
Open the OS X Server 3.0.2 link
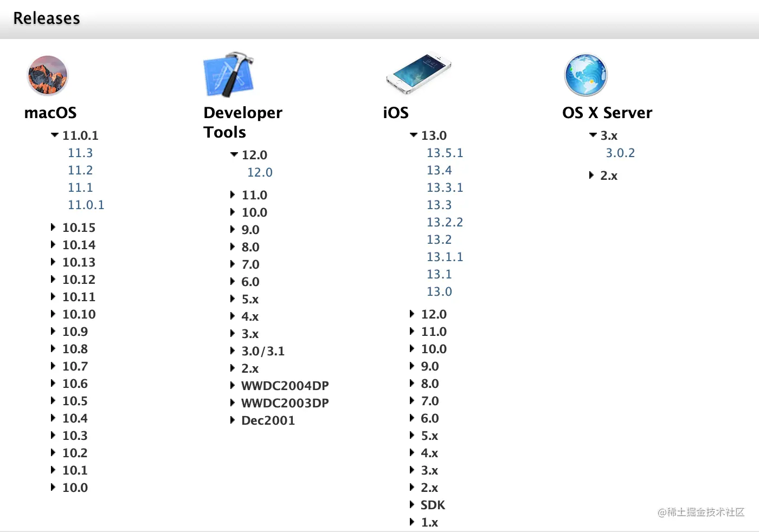620,153
